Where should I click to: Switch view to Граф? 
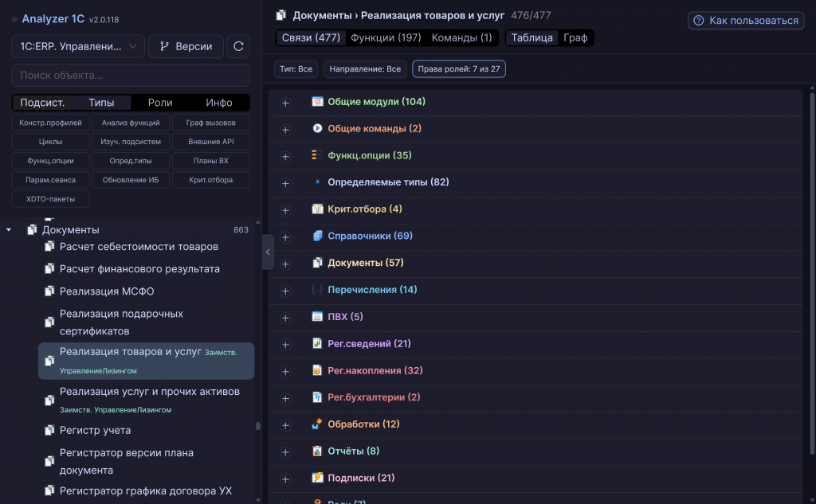point(575,38)
